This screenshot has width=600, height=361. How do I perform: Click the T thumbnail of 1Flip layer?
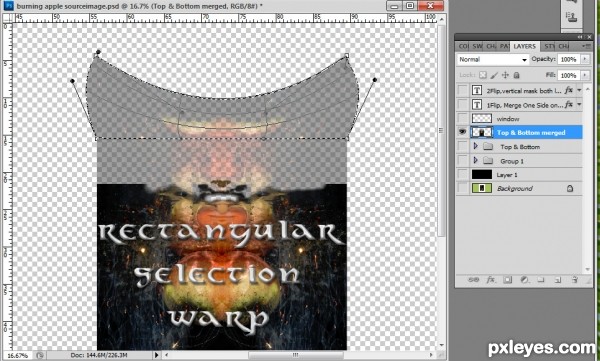point(477,104)
